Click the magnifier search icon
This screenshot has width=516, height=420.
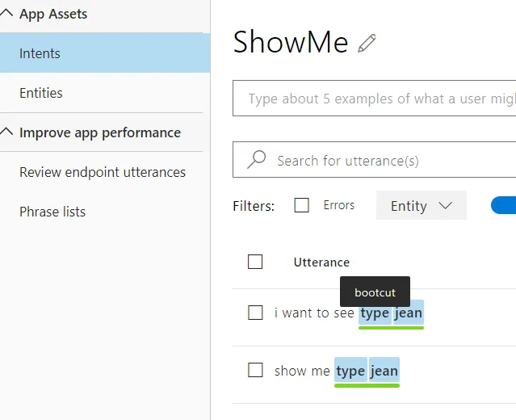[256, 160]
